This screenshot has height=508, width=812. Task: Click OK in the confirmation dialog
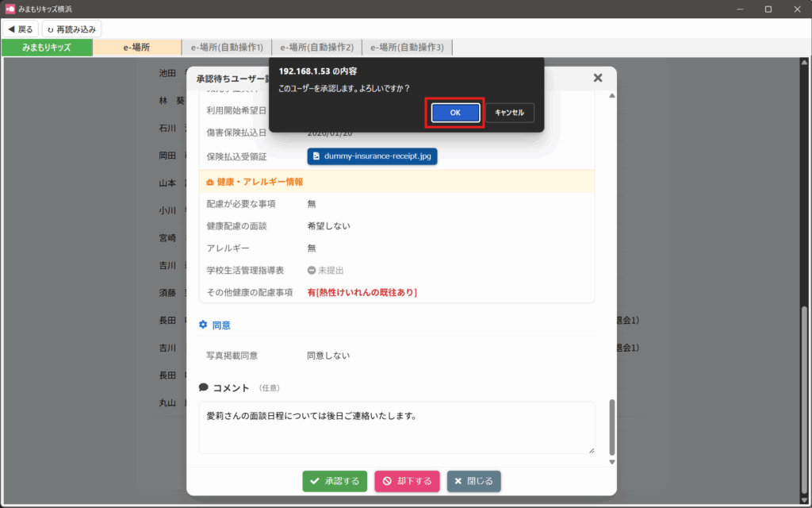455,113
